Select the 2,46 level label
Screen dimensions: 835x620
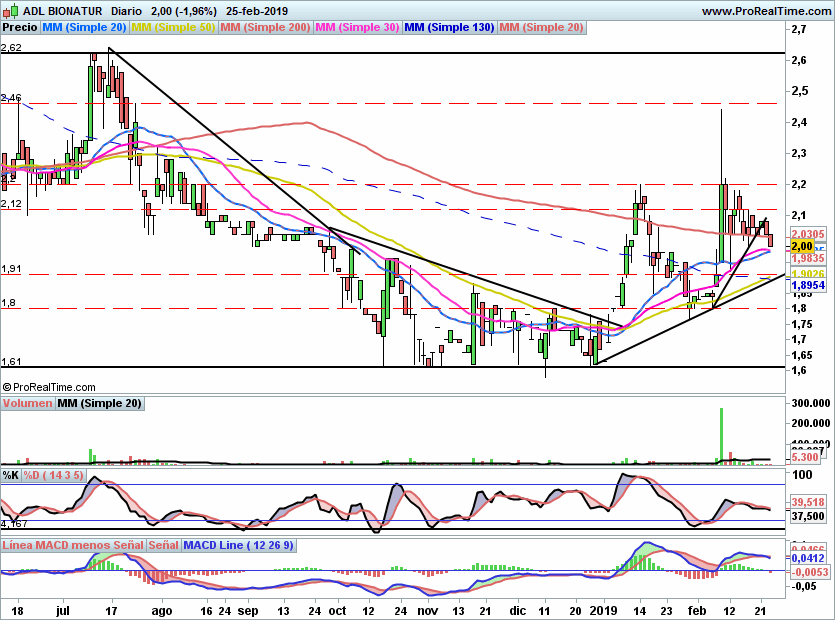pyautogui.click(x=11, y=97)
